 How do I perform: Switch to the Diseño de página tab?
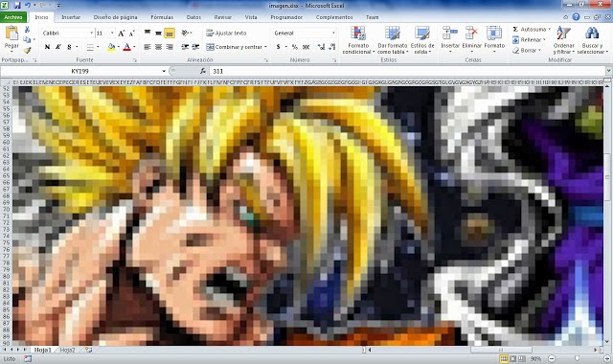click(x=115, y=17)
